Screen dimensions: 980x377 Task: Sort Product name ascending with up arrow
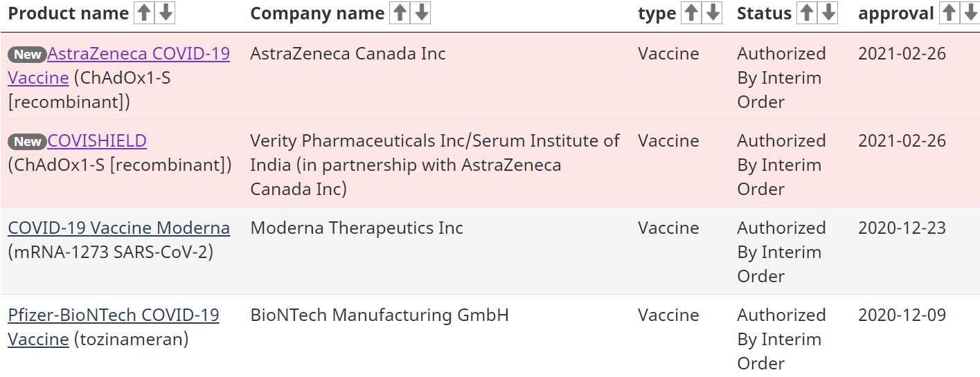143,13
